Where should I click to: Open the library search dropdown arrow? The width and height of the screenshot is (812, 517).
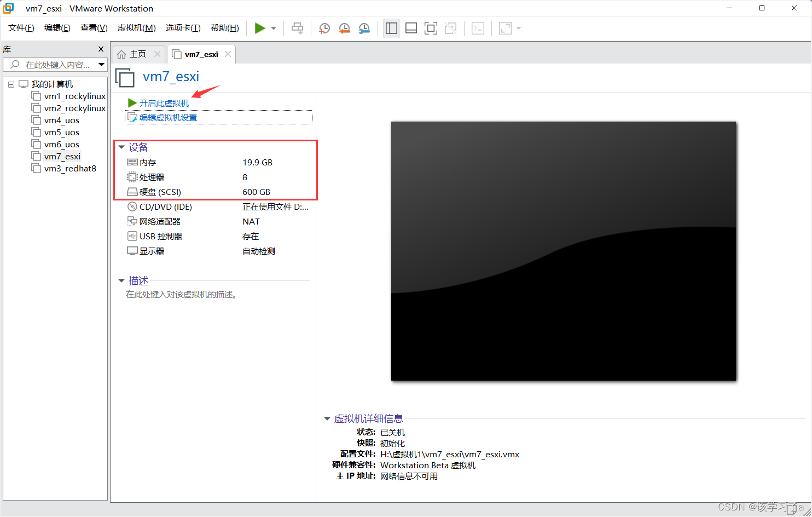(102, 65)
